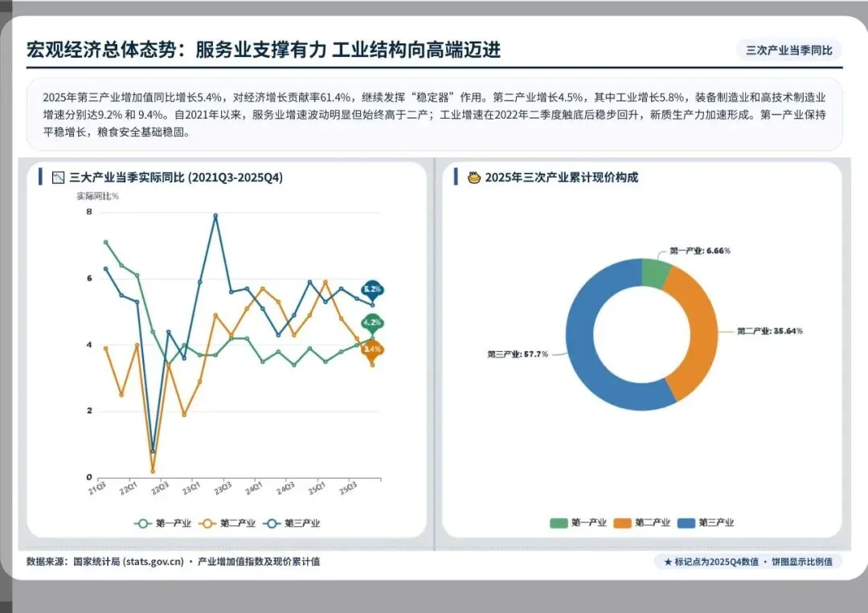Click the line chart icon beside 三大产业当季实际同比

[x=58, y=178]
